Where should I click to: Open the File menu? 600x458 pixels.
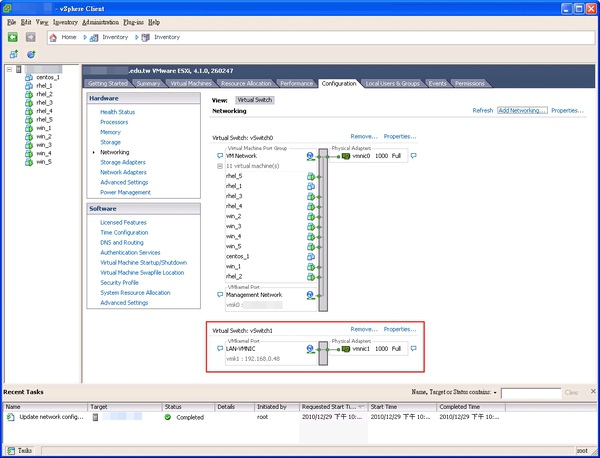coord(11,22)
